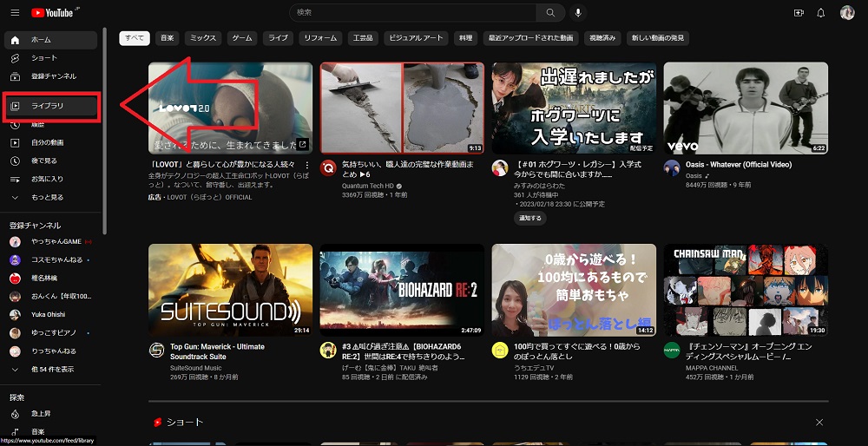
Task: Dismiss the ショート shelf with X
Action: (x=819, y=423)
